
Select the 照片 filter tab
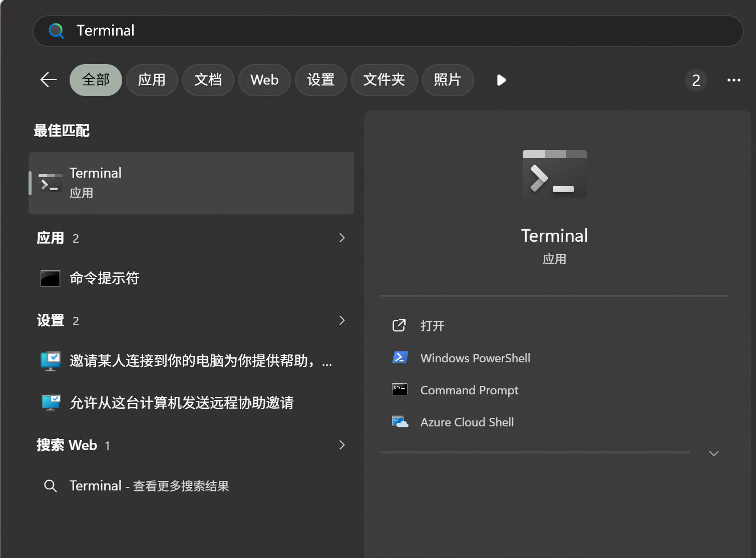(x=448, y=80)
